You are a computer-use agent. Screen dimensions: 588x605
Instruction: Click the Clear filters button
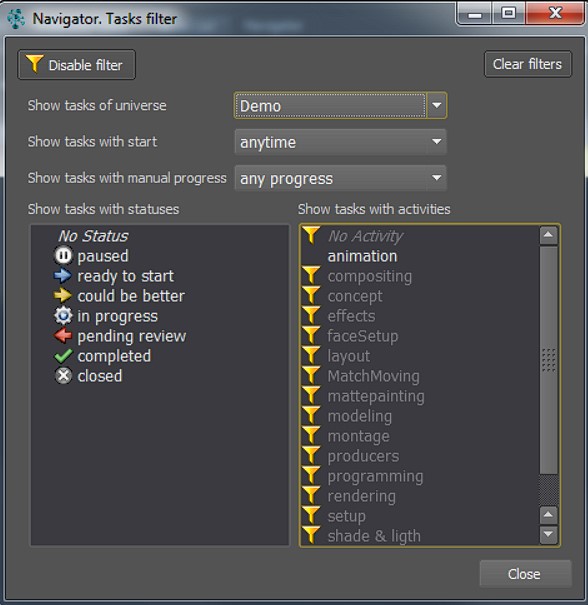tap(527, 64)
